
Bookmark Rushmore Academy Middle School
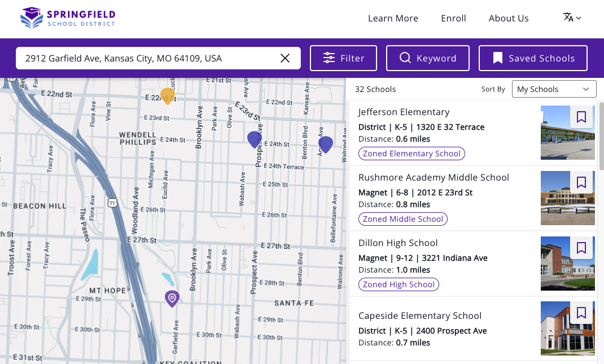pos(581,182)
